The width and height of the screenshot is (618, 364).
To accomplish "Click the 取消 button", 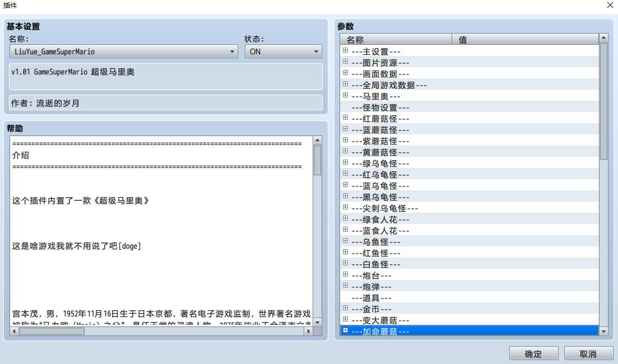I will point(588,354).
